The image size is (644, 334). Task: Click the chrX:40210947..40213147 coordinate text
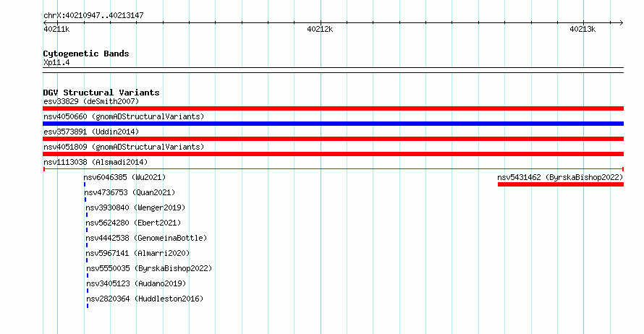point(93,15)
